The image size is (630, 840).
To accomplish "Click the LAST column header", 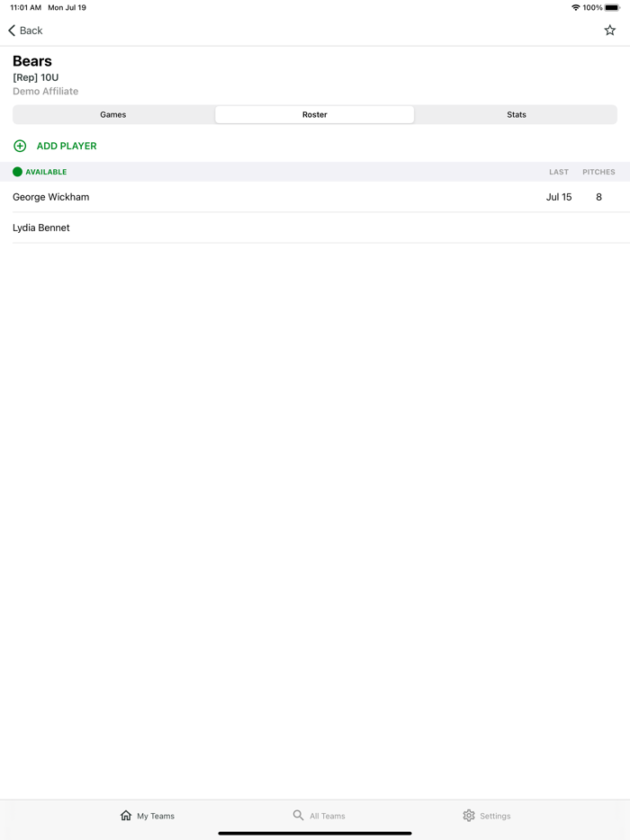I will 559,172.
